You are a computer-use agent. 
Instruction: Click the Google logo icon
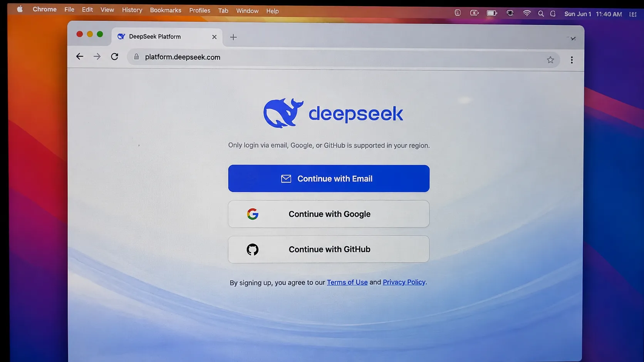pyautogui.click(x=253, y=214)
